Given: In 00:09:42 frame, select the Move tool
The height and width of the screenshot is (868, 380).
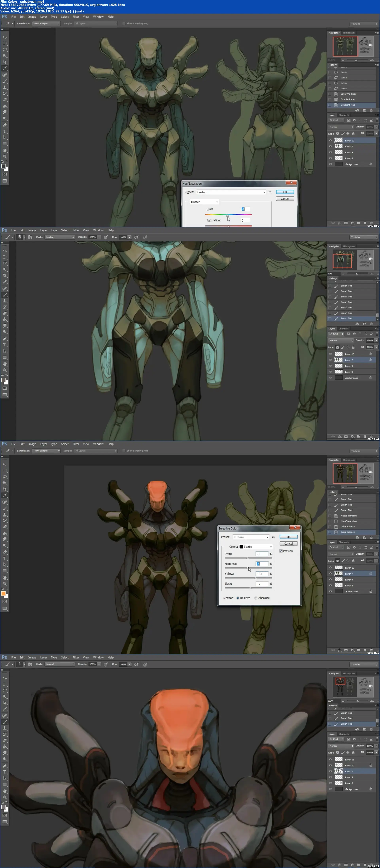Looking at the screenshot, I should [5, 251].
